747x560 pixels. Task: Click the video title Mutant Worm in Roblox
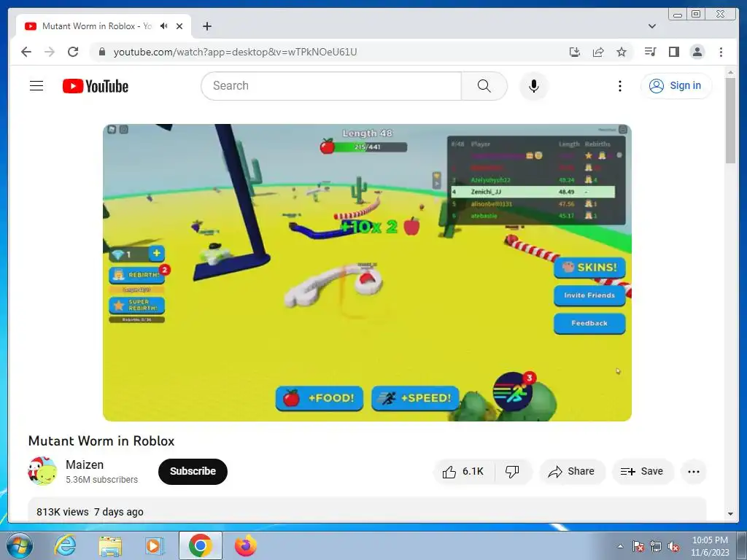[x=101, y=441]
